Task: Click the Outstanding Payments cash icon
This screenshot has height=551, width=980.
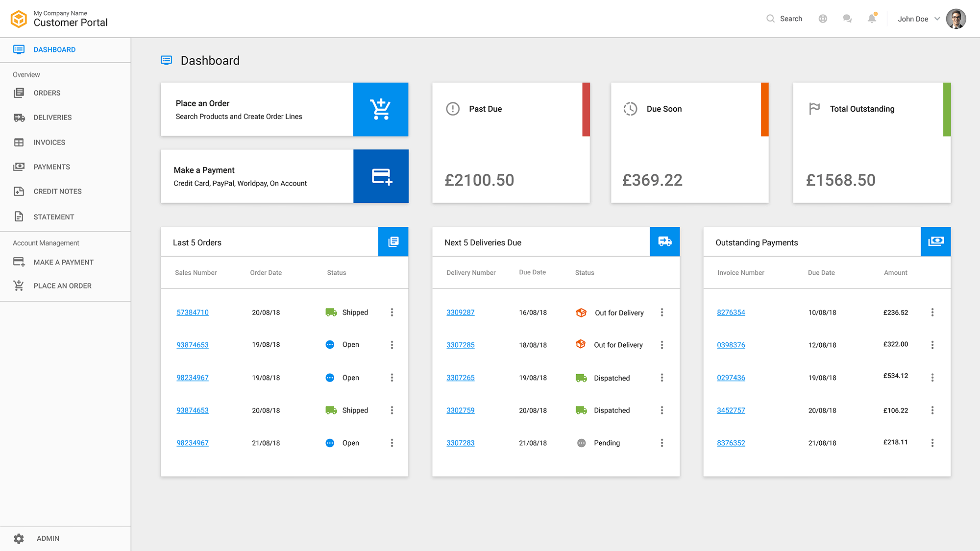Action: (935, 242)
